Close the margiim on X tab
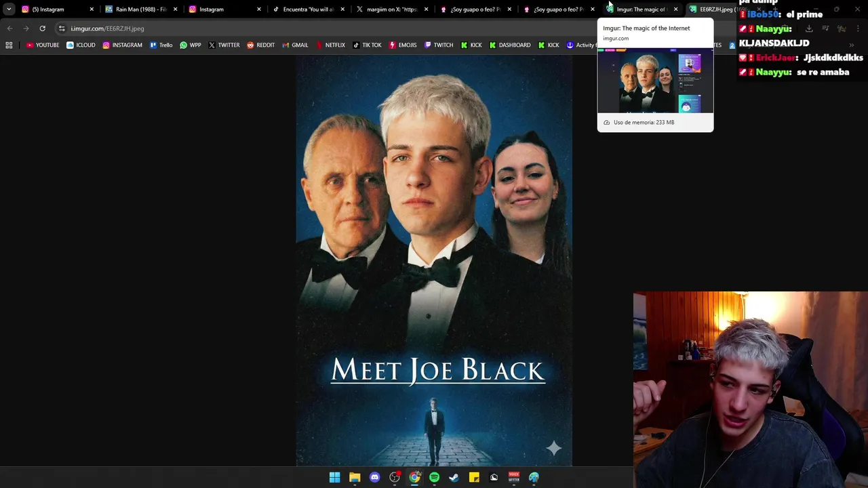This screenshot has height=488, width=868. [426, 9]
